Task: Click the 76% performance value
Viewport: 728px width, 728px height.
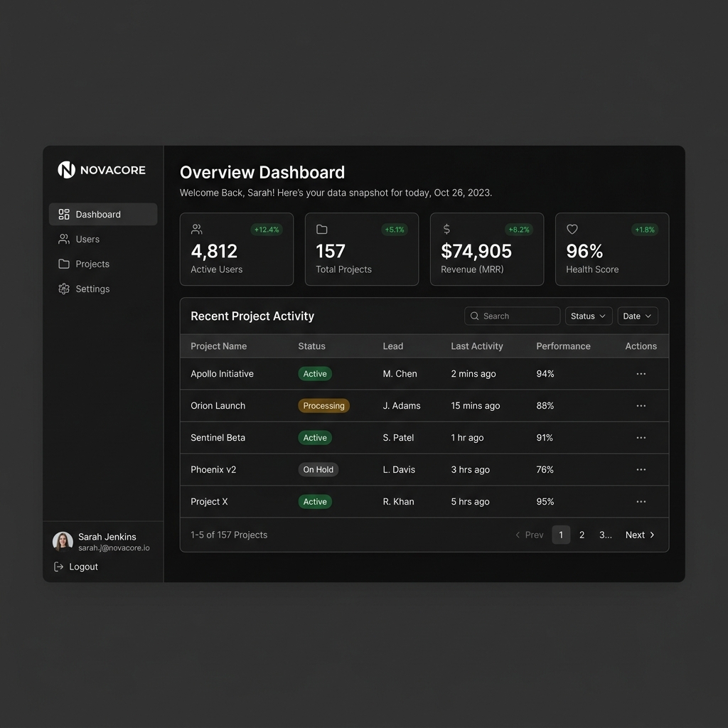Action: [545, 469]
